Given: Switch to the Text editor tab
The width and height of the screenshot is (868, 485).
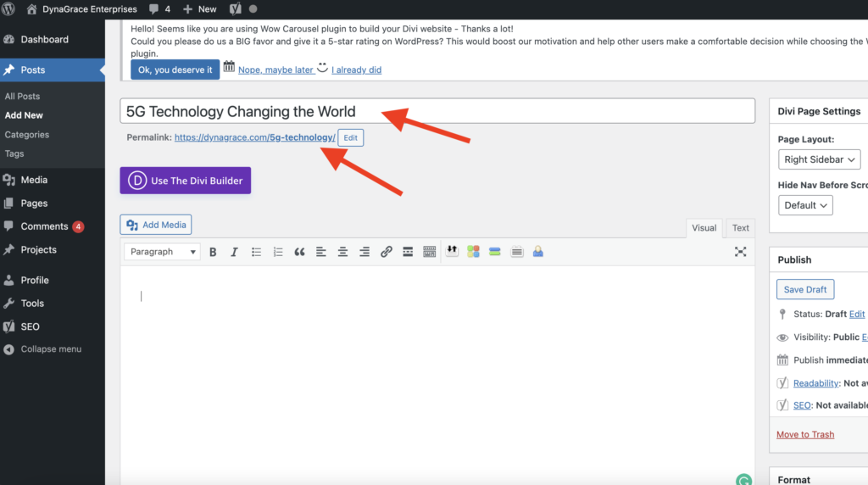Looking at the screenshot, I should pos(740,227).
